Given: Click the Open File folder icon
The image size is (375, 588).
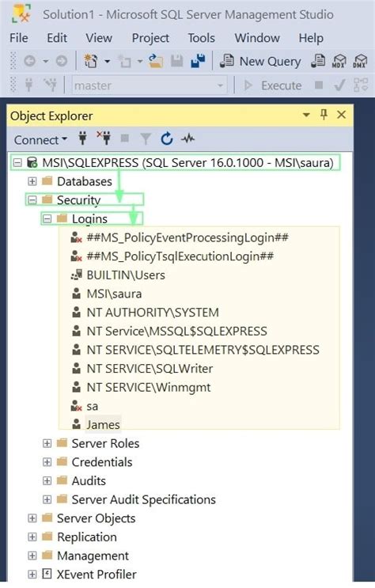Looking at the screenshot, I should click(156, 61).
